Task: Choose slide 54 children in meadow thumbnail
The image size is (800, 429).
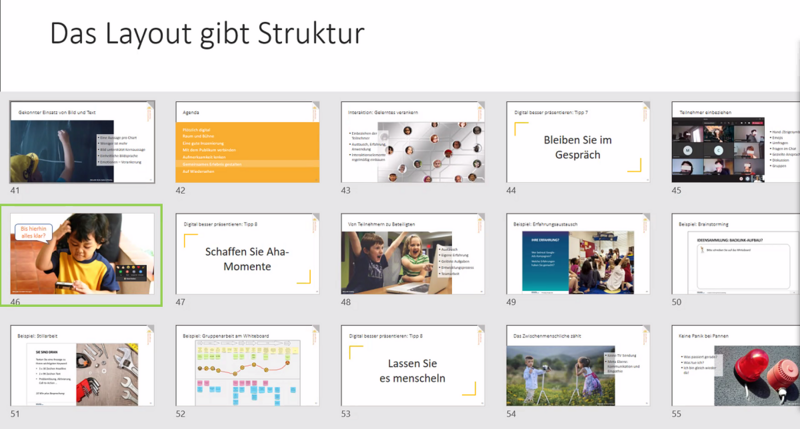Action: tap(578, 365)
